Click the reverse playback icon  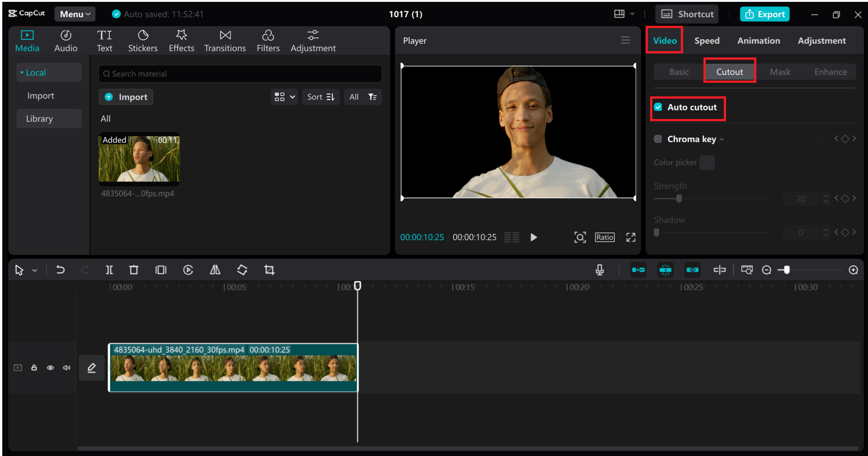188,270
